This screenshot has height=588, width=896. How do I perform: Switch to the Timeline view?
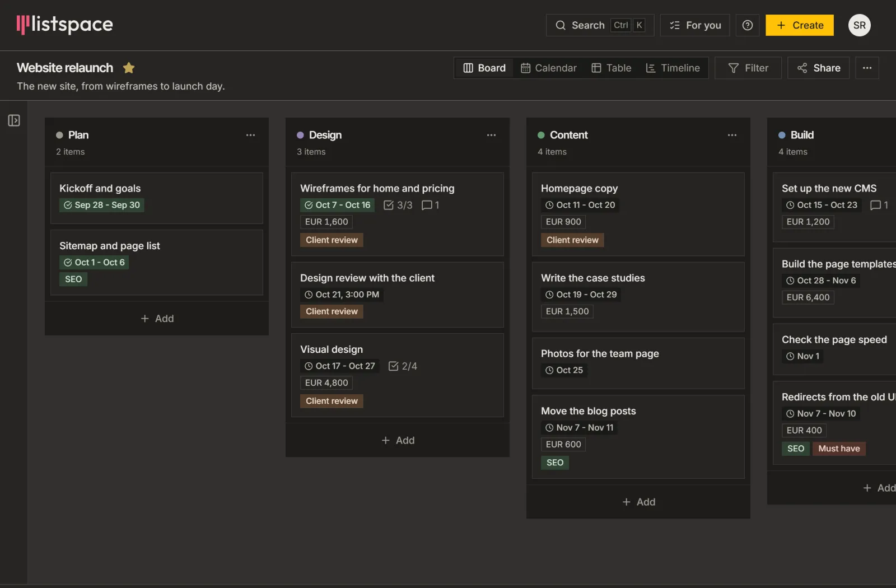[x=673, y=68]
